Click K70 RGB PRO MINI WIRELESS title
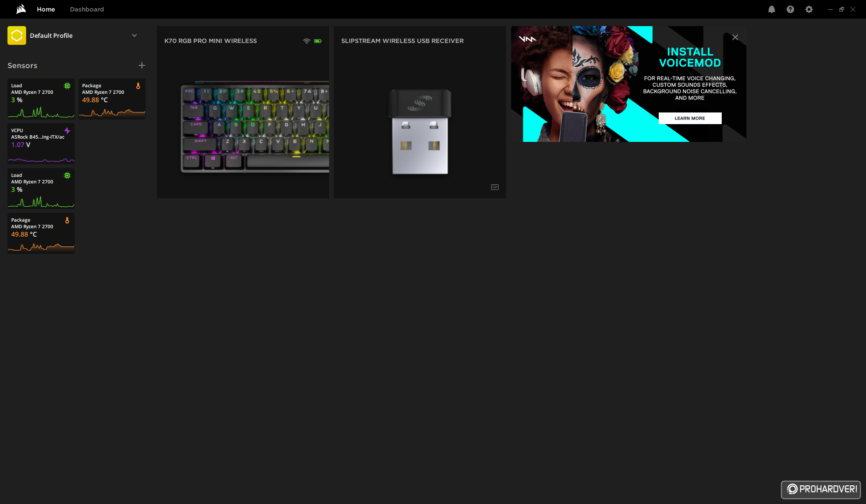 tap(211, 41)
